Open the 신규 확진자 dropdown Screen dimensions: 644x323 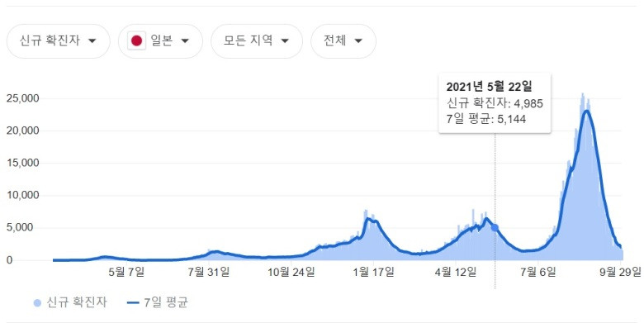click(x=59, y=40)
